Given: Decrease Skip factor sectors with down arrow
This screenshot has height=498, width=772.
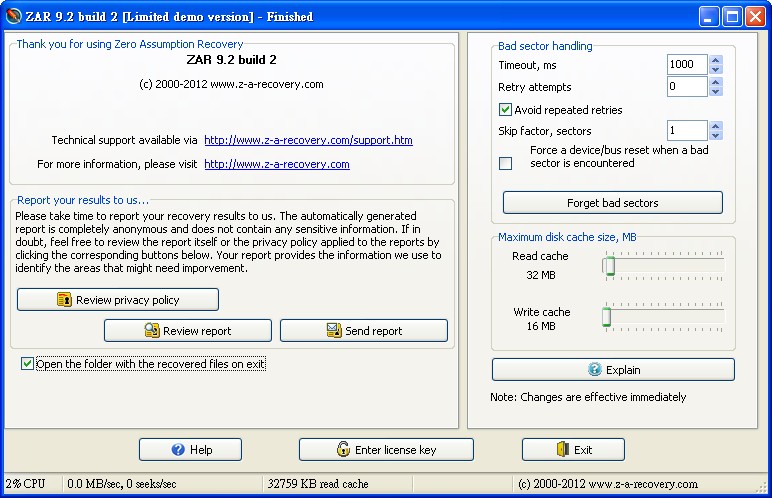Looking at the screenshot, I should [x=716, y=135].
